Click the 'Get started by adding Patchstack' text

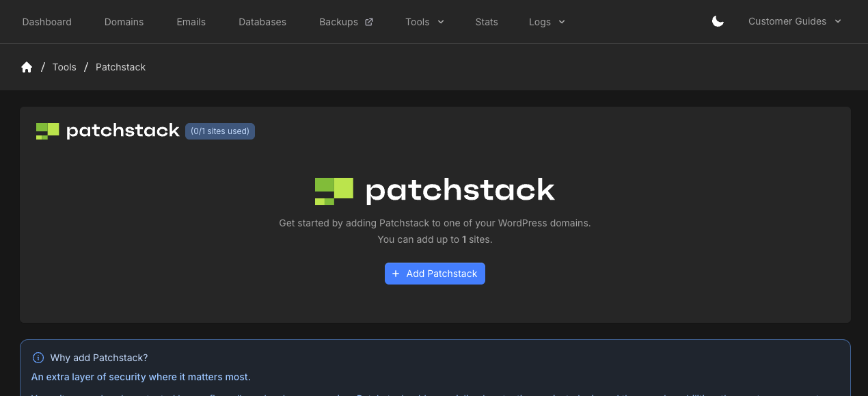point(435,223)
